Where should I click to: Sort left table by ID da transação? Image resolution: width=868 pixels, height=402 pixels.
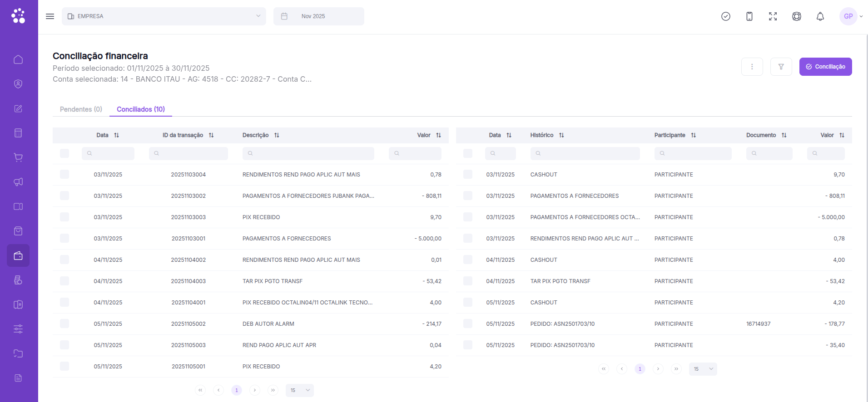[x=211, y=135]
